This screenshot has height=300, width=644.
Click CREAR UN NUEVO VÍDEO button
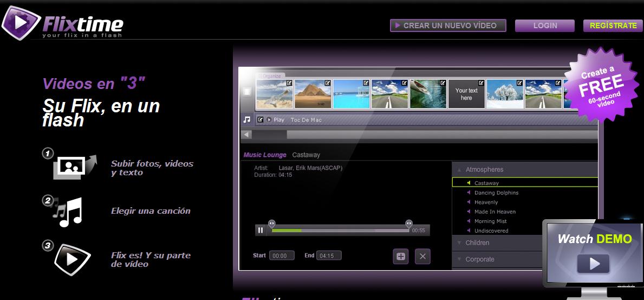tap(448, 25)
